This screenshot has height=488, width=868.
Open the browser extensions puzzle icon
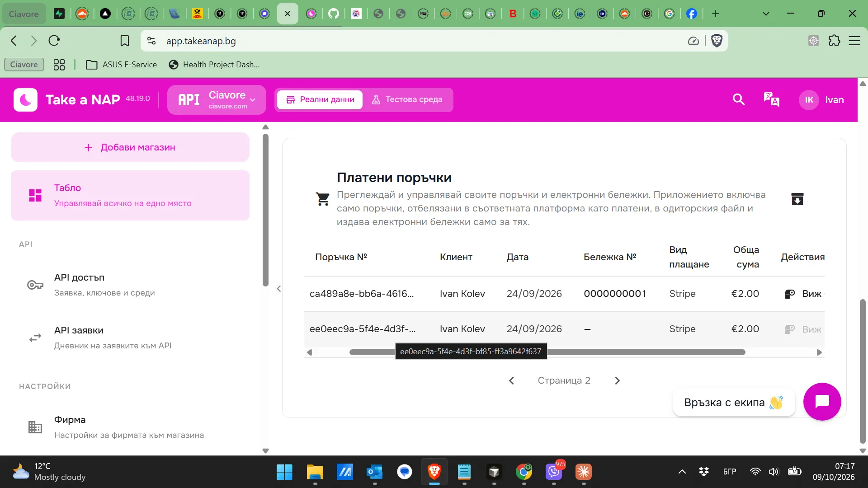(x=834, y=41)
